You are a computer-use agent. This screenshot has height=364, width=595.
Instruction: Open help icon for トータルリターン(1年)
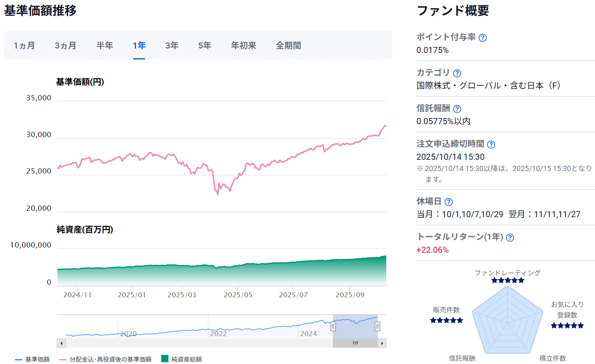coord(510,237)
